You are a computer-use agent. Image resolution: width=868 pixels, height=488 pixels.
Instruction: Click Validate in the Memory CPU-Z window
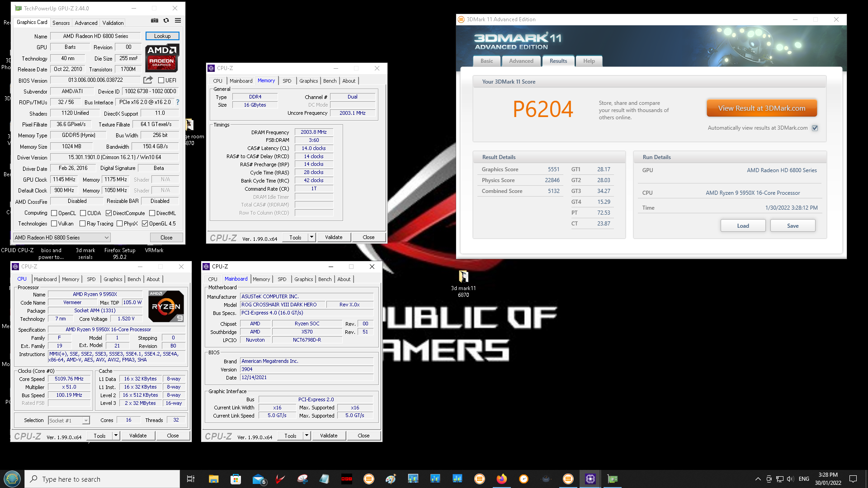334,237
